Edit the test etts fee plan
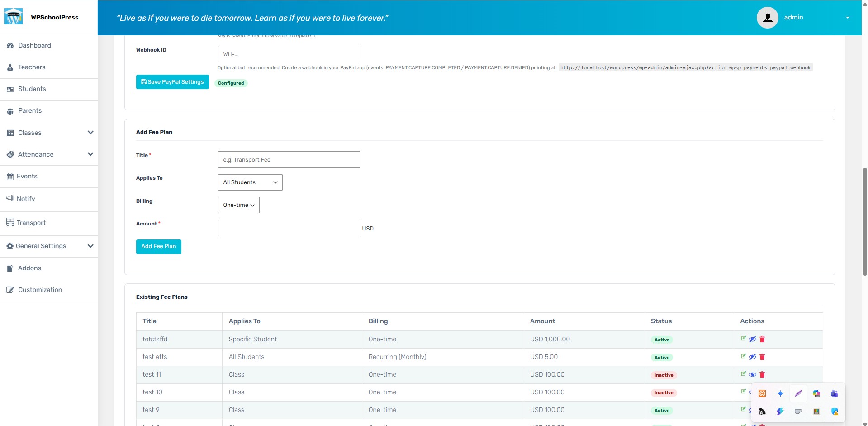Screen dimensions: 868x426 click(x=743, y=356)
